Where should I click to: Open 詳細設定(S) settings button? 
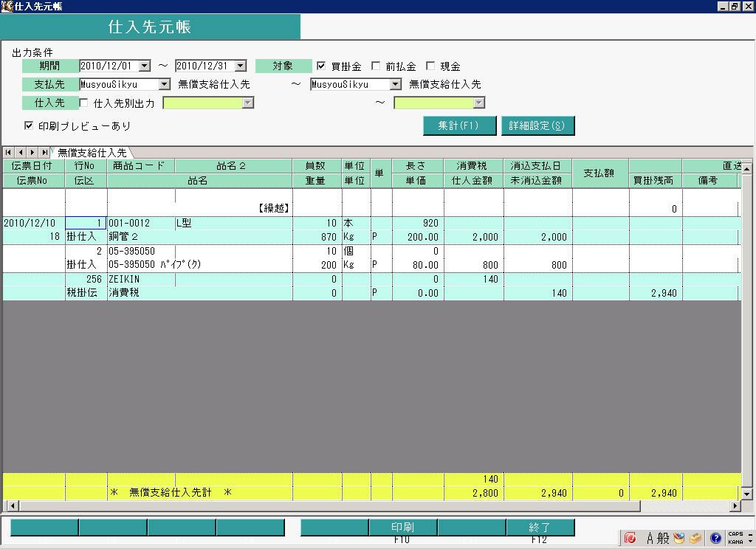tap(537, 125)
